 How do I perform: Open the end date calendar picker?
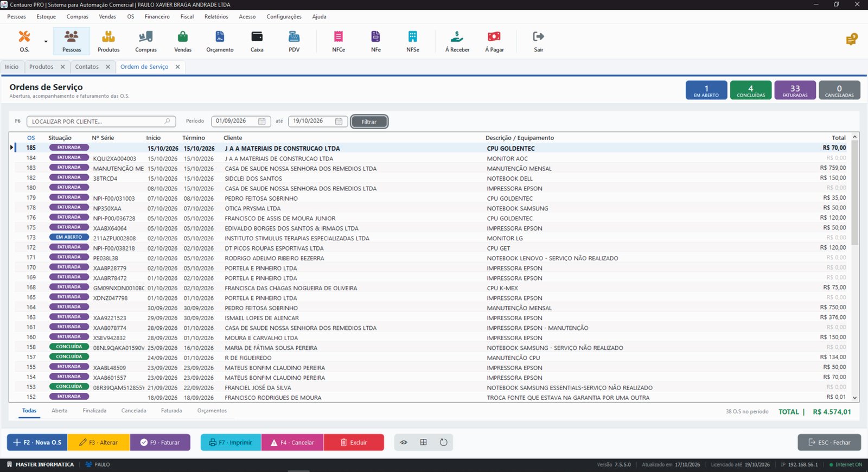[339, 122]
